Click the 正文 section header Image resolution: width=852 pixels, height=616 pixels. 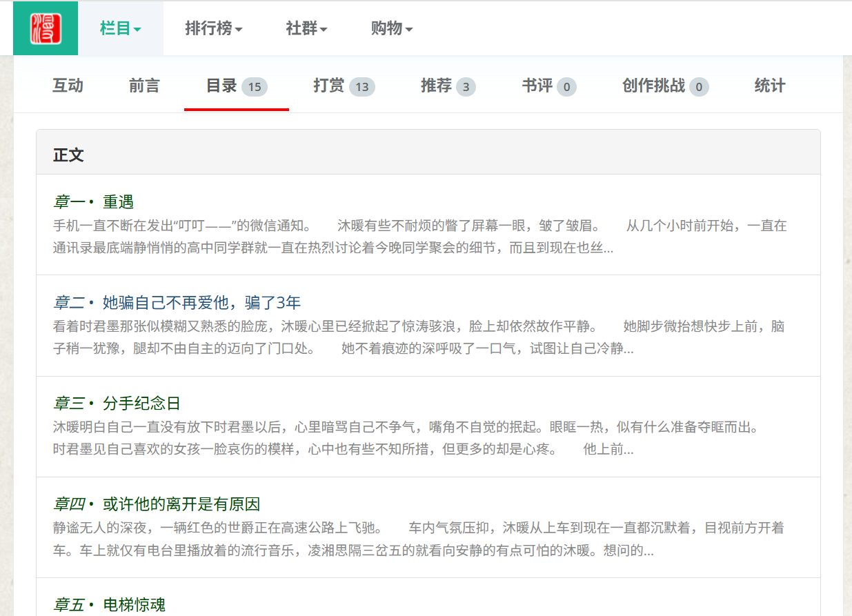coord(428,152)
